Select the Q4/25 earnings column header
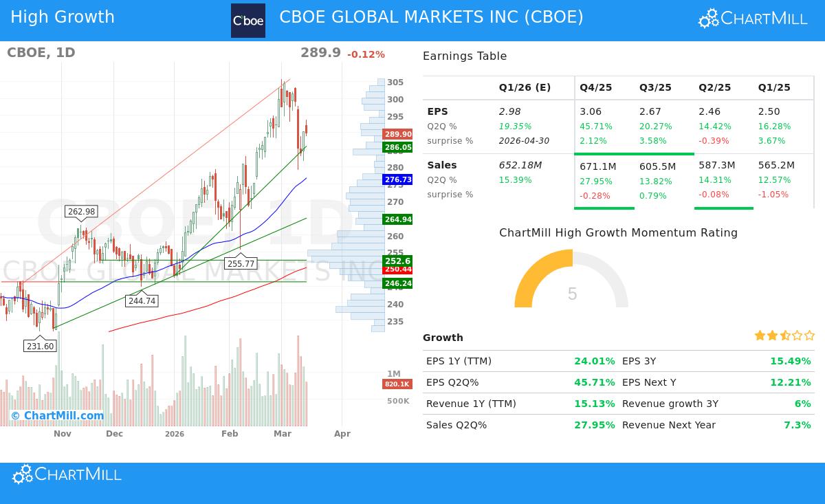This screenshot has height=504, width=825. click(x=595, y=87)
